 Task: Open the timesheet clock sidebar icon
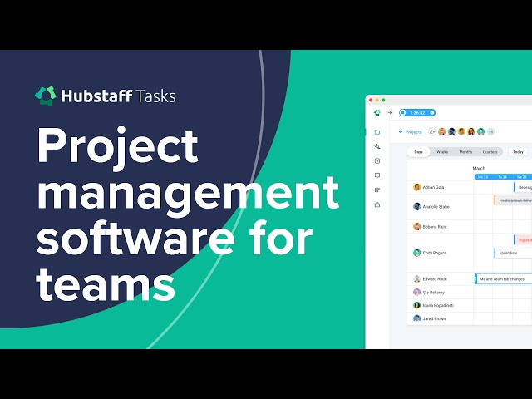[x=377, y=161]
